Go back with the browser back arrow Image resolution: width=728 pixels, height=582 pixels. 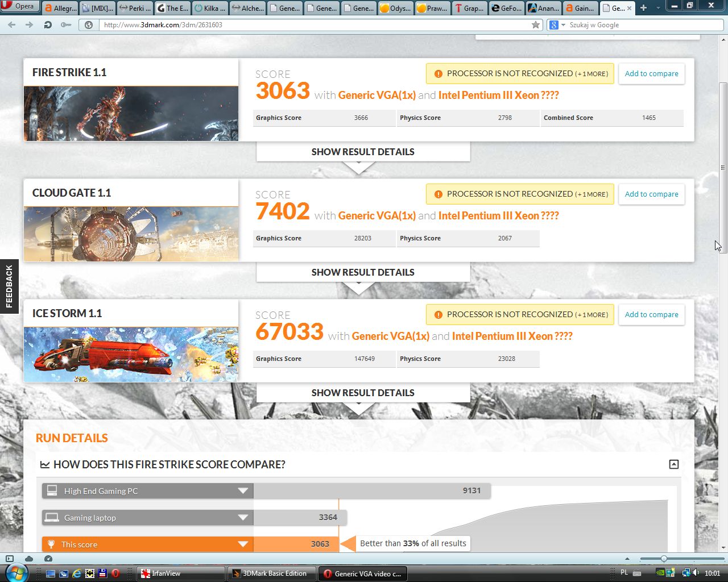(12, 25)
